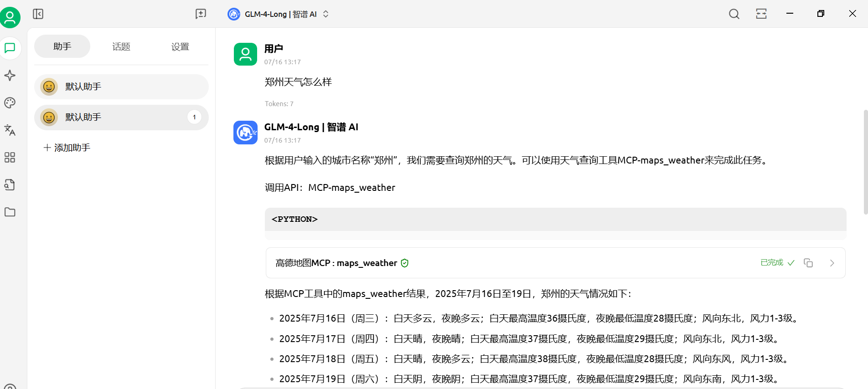Viewport: 868px width, 389px height.
Task: Click the GLM-4-Long message avatar
Action: coord(245,133)
